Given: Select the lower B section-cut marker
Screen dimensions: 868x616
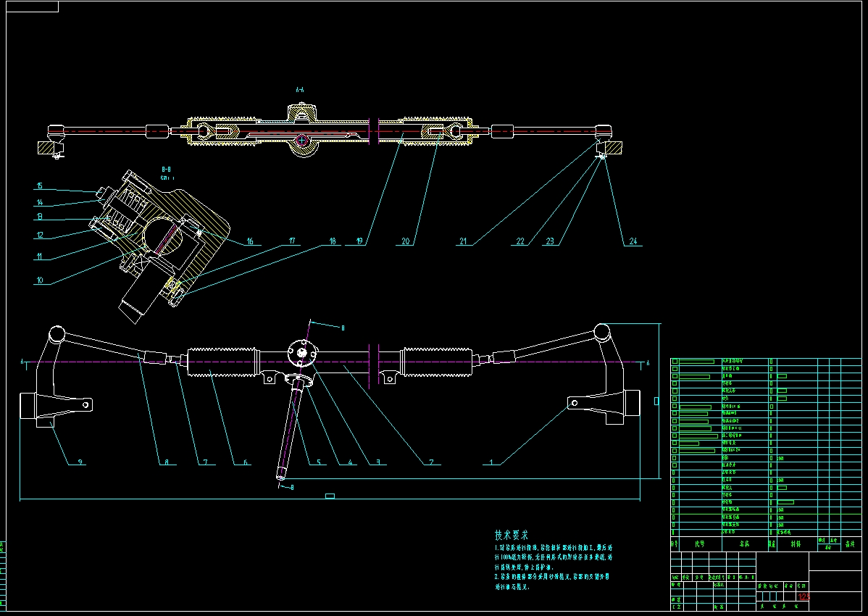Looking at the screenshot, I should coord(292,487).
